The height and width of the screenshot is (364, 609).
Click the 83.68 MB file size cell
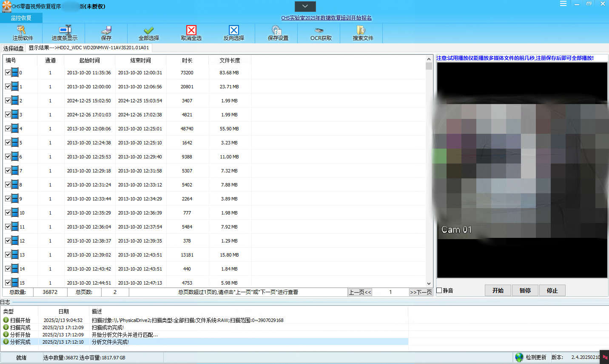[x=229, y=73]
